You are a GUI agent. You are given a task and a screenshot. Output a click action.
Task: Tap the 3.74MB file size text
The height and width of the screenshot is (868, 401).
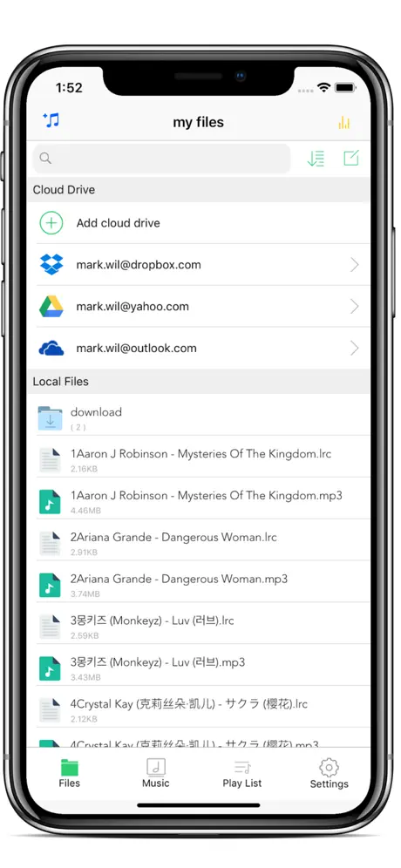85,594
